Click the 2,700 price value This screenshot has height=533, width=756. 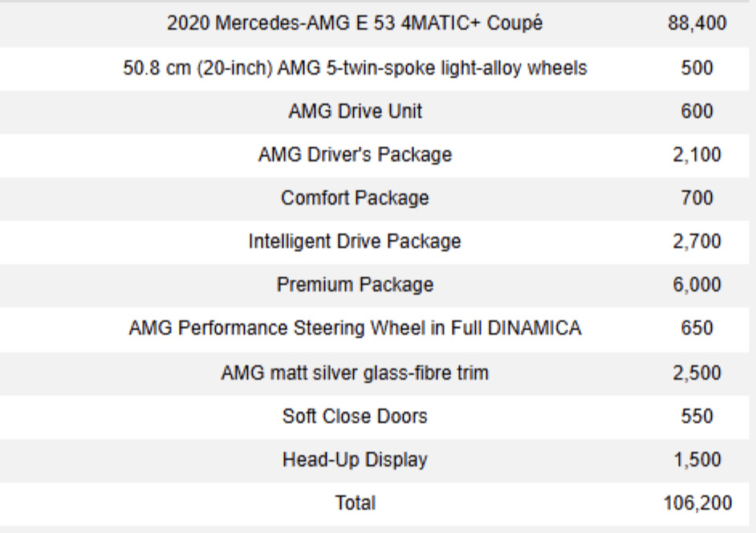[x=697, y=242]
